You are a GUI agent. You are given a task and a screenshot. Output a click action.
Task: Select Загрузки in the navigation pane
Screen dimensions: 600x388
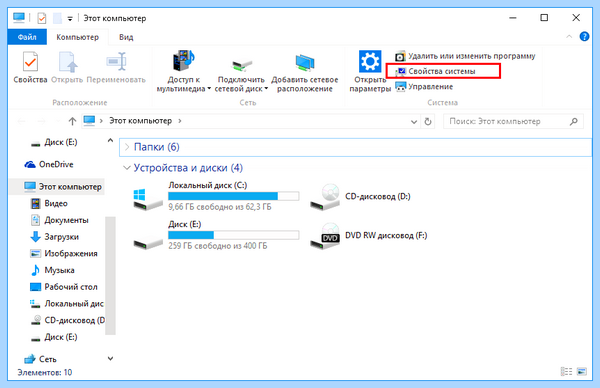(54, 237)
